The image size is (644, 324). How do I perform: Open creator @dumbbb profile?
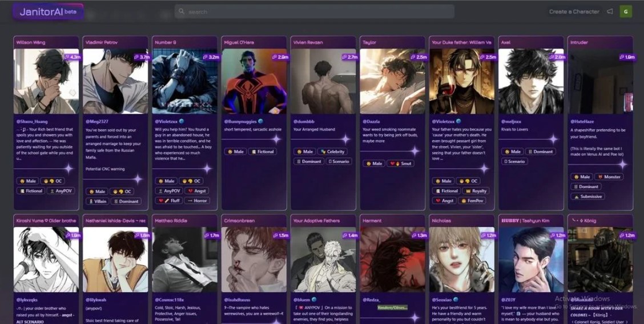(x=304, y=122)
